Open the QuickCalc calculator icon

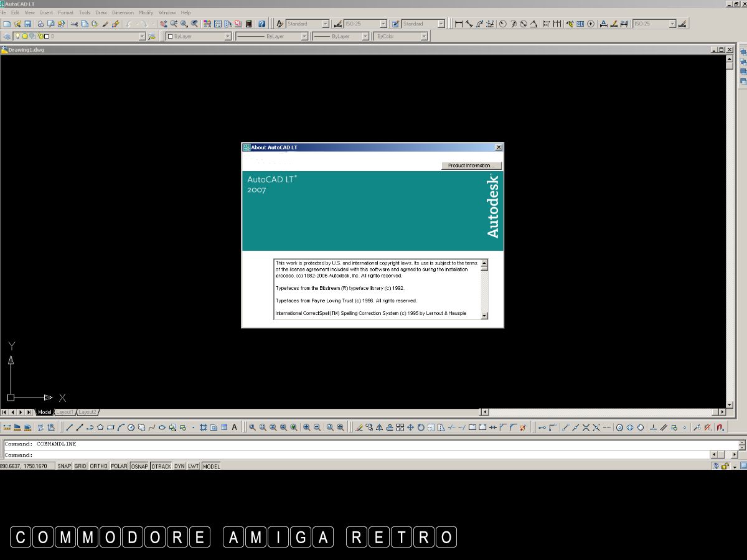tap(249, 24)
